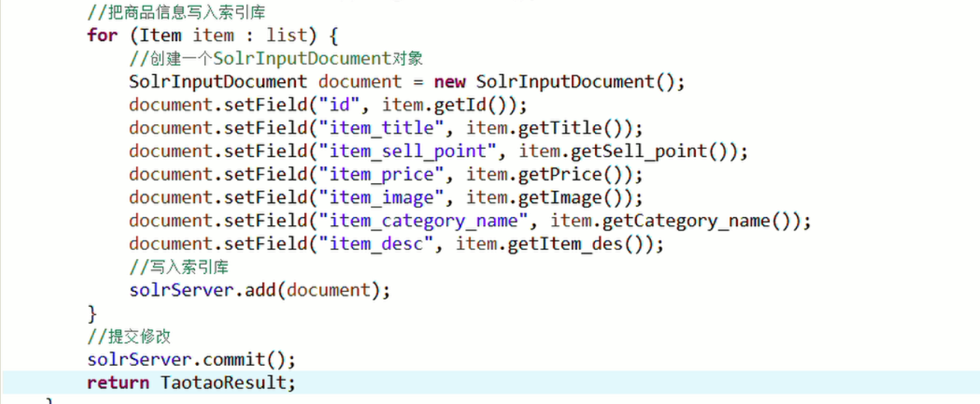Click the line setting the "id" field
The width and height of the screenshot is (980, 404).
tap(328, 105)
